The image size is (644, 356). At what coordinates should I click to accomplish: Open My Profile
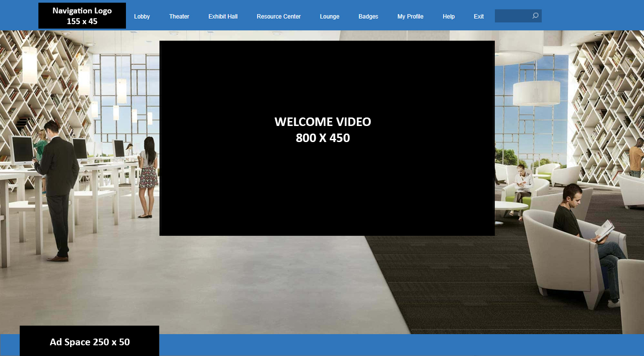(410, 17)
